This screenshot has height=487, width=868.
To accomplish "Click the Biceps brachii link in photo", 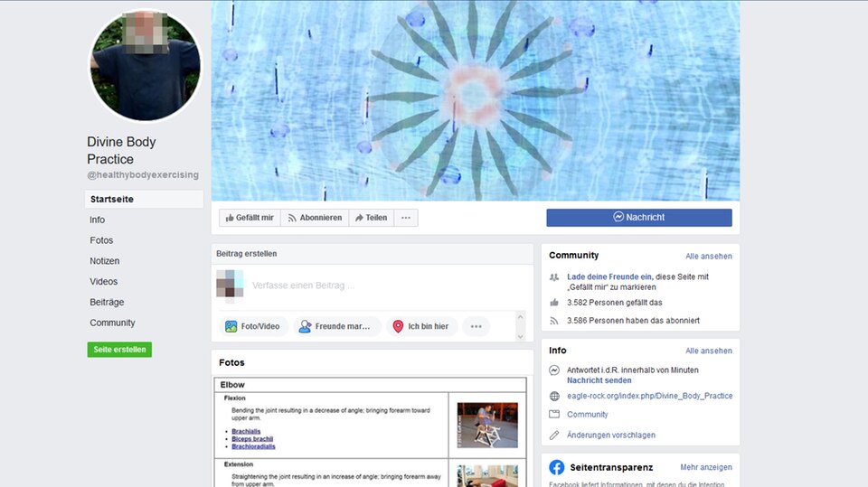I will [252, 439].
